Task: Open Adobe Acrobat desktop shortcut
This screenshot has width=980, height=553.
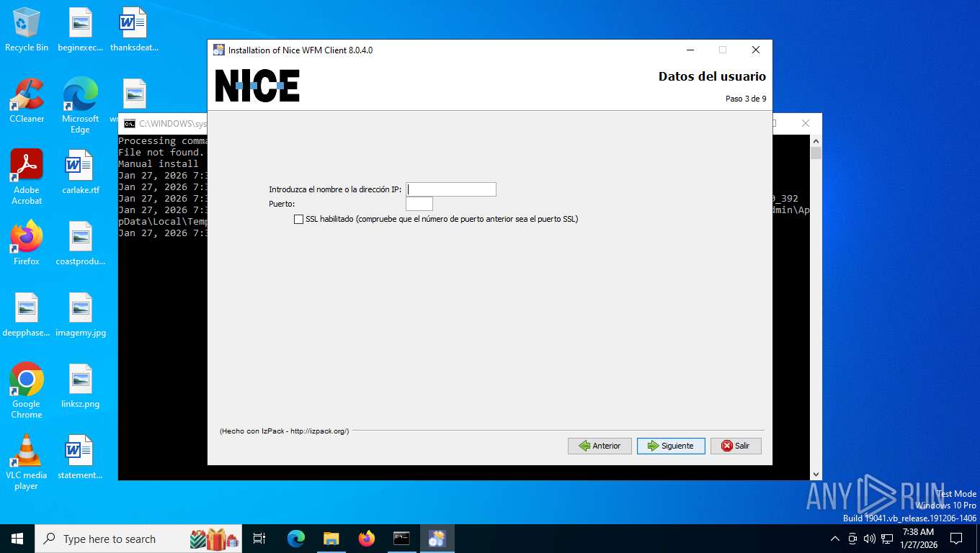Action: [27, 177]
